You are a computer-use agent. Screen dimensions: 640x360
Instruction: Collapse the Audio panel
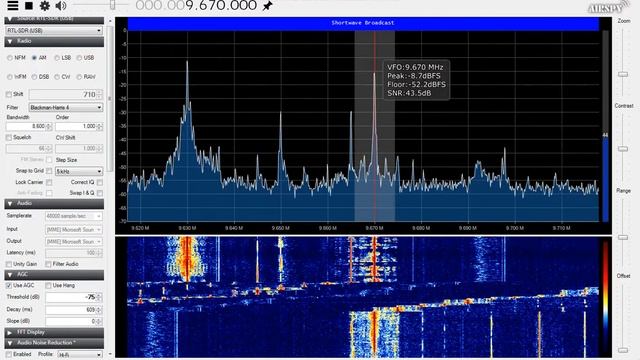click(x=54, y=203)
